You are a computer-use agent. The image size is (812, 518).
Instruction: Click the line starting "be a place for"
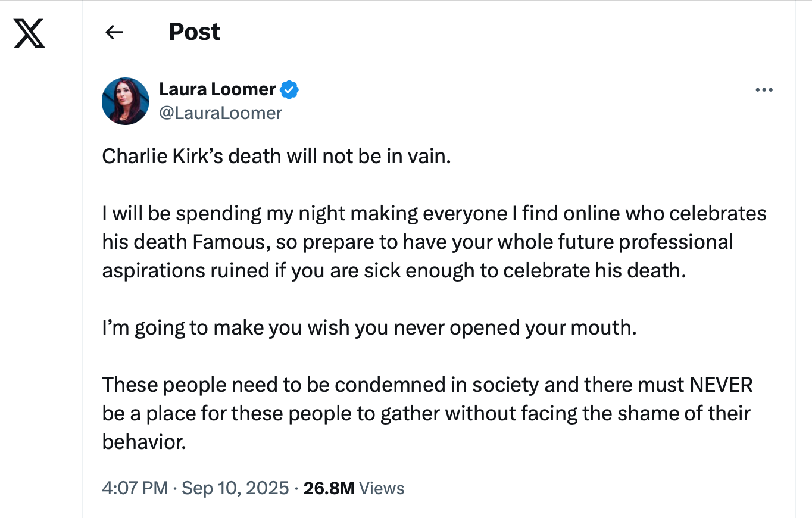point(426,413)
